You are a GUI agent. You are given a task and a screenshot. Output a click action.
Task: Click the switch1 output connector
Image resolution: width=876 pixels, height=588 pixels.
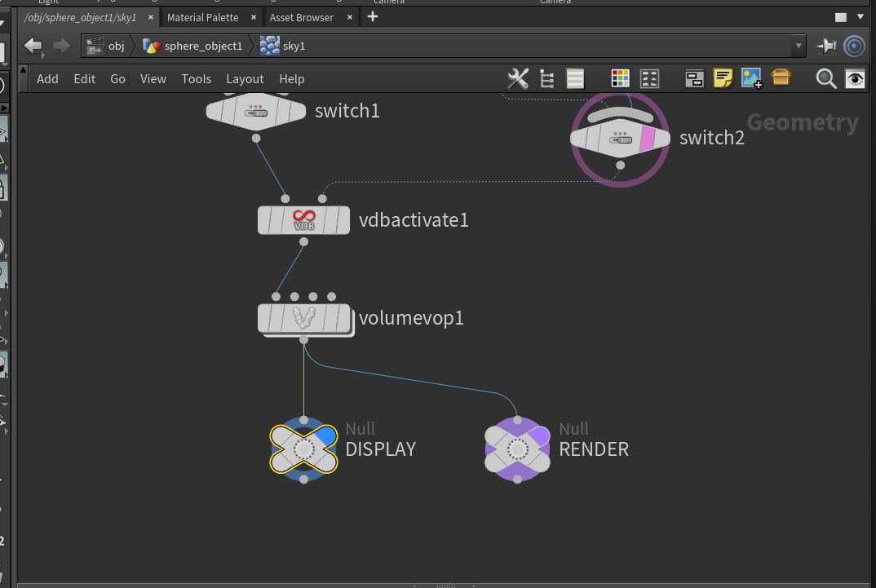point(256,138)
